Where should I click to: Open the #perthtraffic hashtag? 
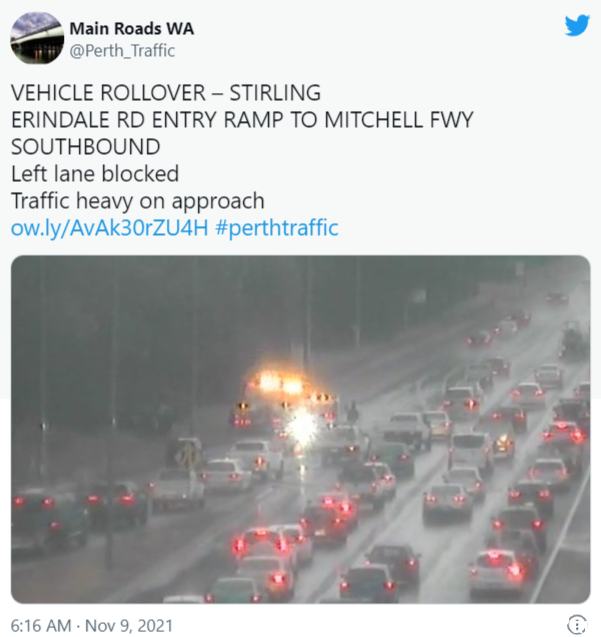pos(277,228)
